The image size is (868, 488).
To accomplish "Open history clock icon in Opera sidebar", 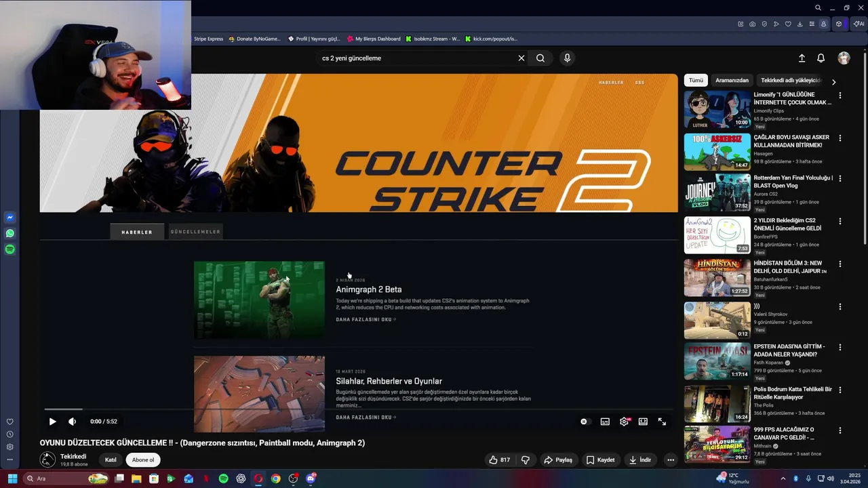I will tap(9, 434).
